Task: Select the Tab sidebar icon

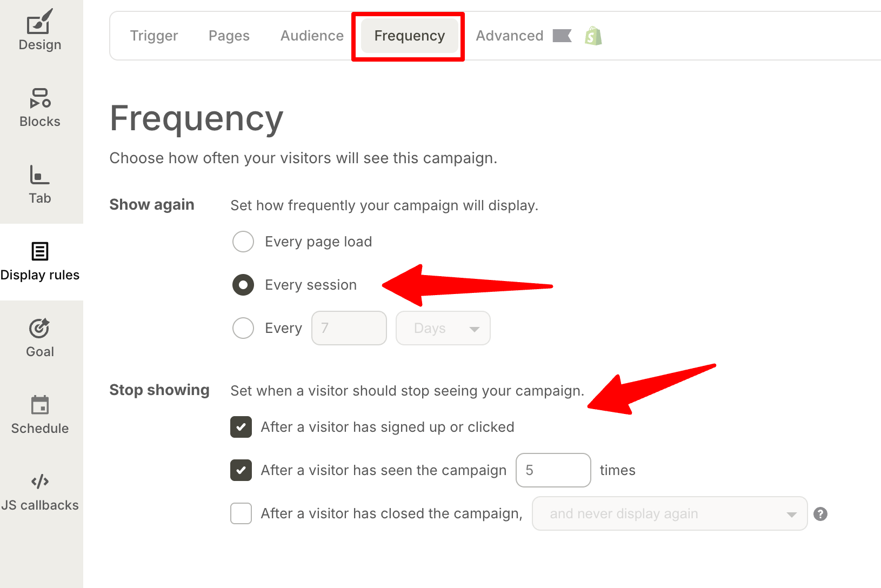Action: [39, 175]
